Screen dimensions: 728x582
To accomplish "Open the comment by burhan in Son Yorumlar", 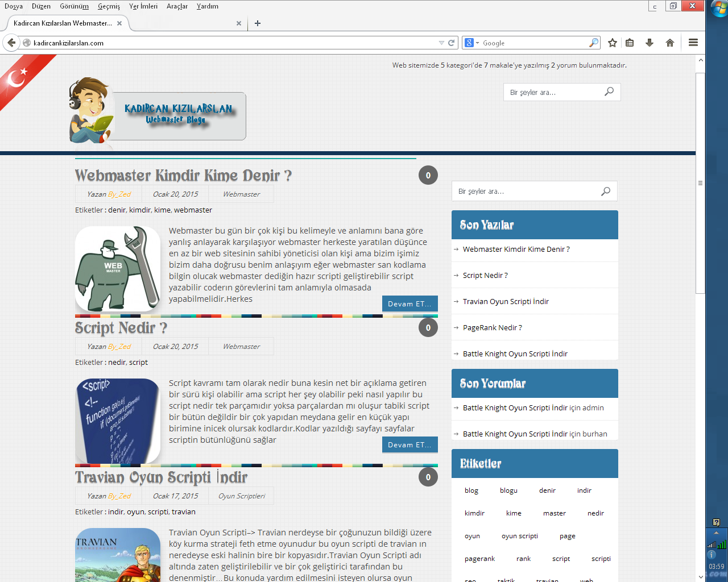I will pyautogui.click(x=535, y=434).
